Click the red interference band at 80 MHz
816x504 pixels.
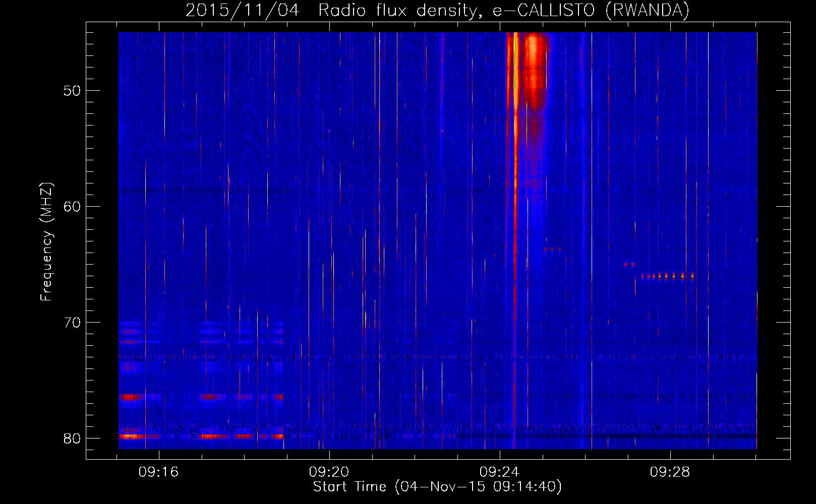[x=201, y=436]
